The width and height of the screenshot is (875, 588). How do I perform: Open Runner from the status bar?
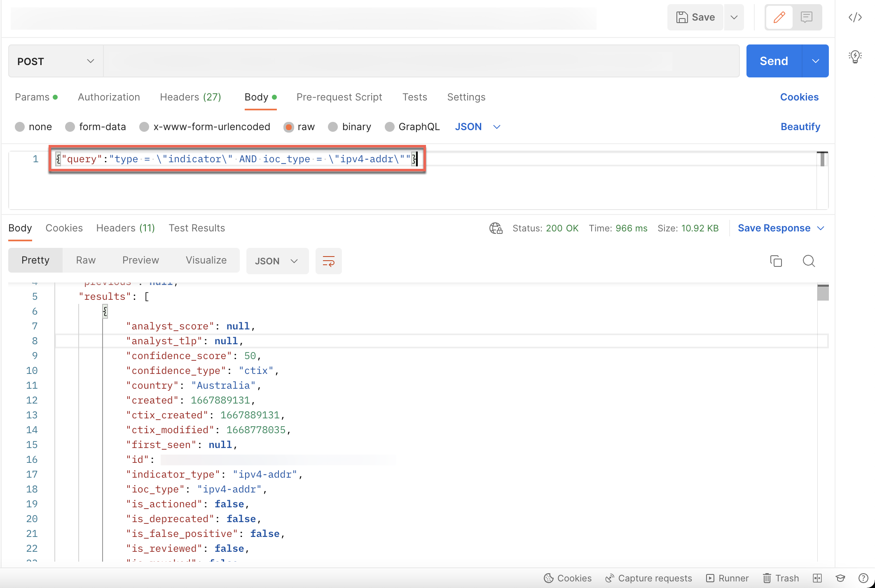[x=728, y=578]
